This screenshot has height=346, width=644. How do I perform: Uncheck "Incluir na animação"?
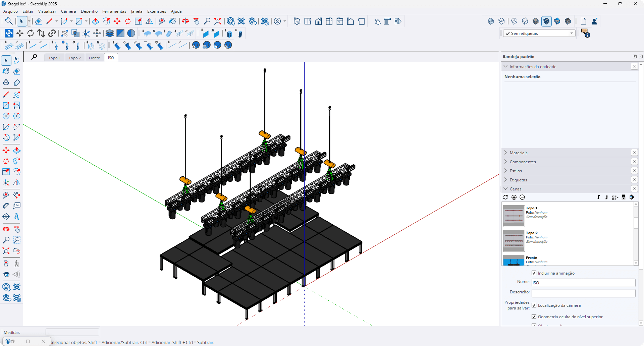click(x=535, y=273)
